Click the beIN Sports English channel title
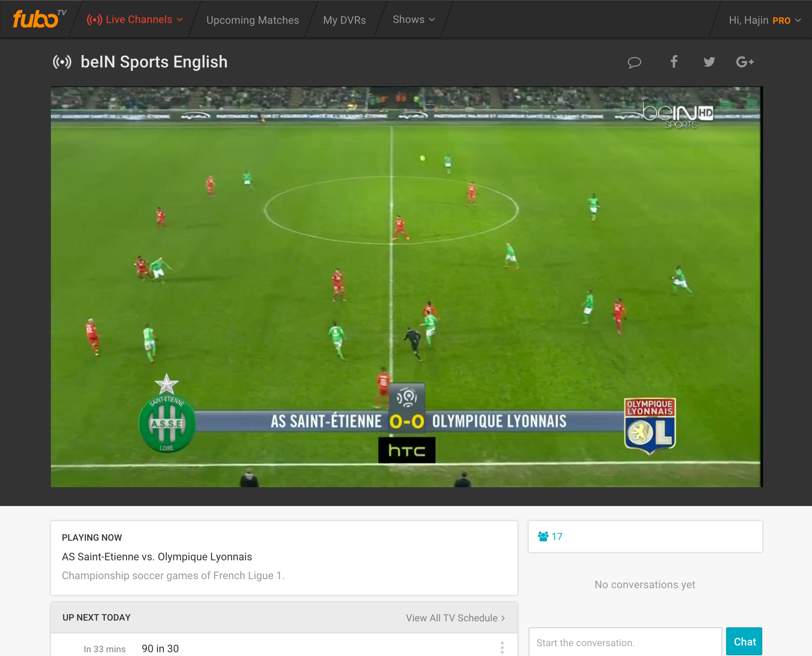This screenshot has width=812, height=656. tap(154, 62)
